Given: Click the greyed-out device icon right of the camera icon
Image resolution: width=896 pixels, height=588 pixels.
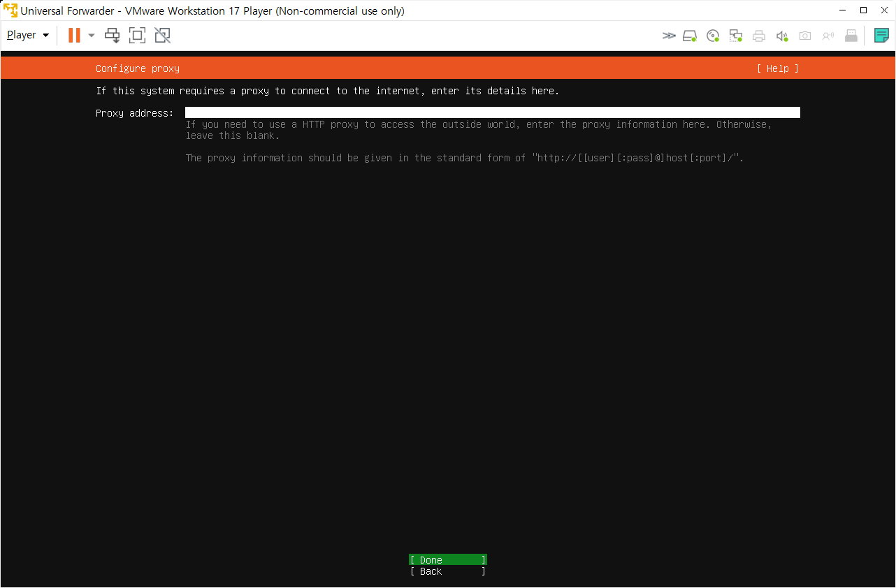Looking at the screenshot, I should (828, 36).
